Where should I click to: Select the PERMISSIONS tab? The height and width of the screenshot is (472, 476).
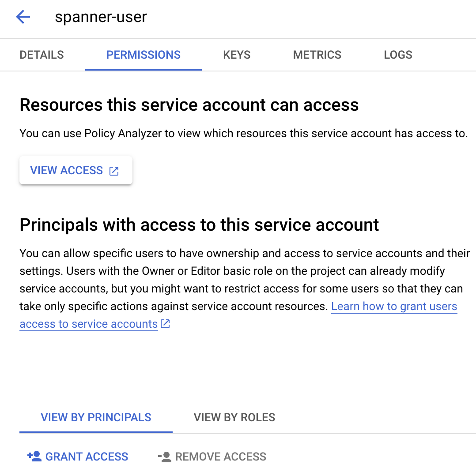point(143,55)
